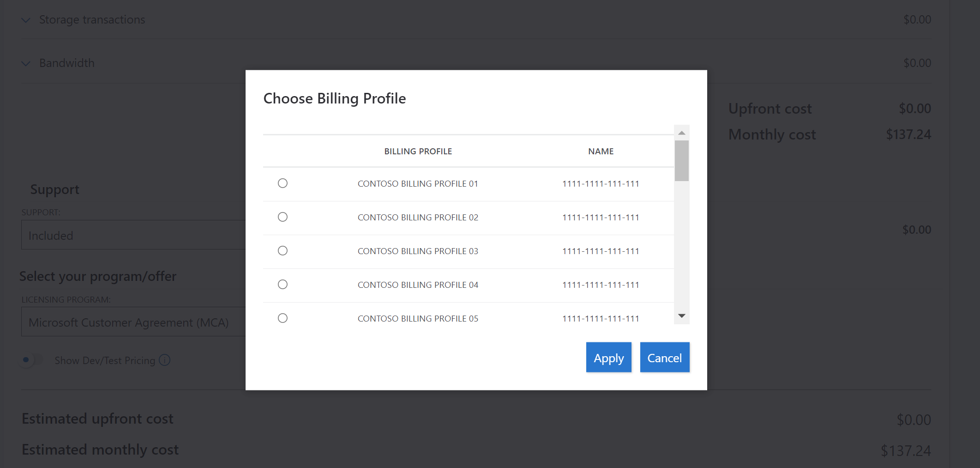Click the CONTOSO BILLING PROFILE 03 row text
This screenshot has width=980, height=468.
tap(418, 251)
